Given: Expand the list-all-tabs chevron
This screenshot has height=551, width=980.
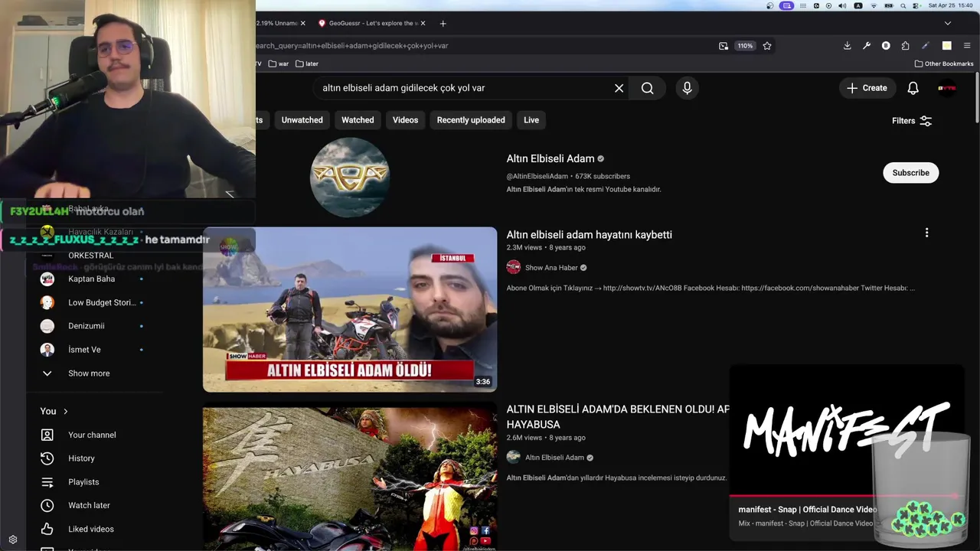Looking at the screenshot, I should (x=947, y=24).
